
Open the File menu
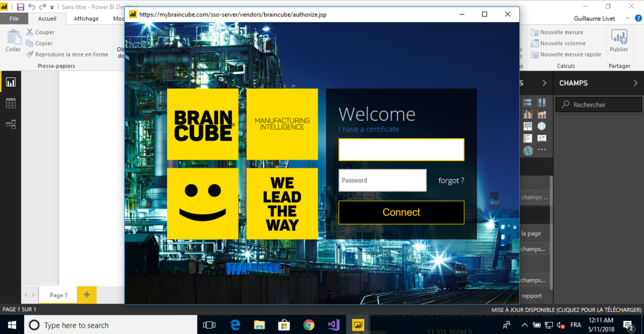pyautogui.click(x=14, y=19)
